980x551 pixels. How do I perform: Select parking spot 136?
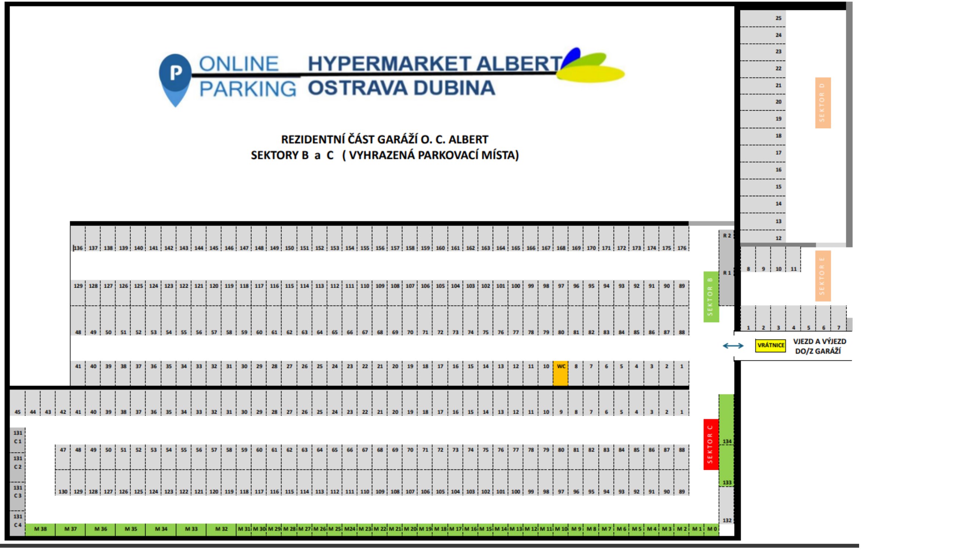coord(78,238)
